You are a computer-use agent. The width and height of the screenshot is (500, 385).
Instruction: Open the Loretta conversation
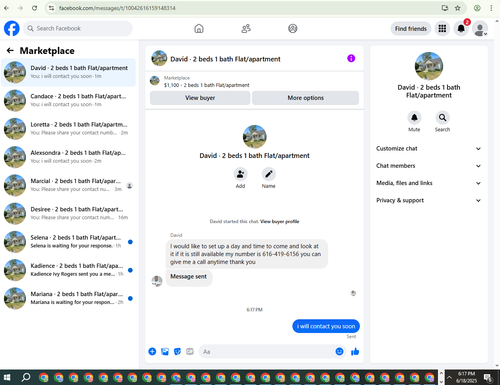[68, 128]
